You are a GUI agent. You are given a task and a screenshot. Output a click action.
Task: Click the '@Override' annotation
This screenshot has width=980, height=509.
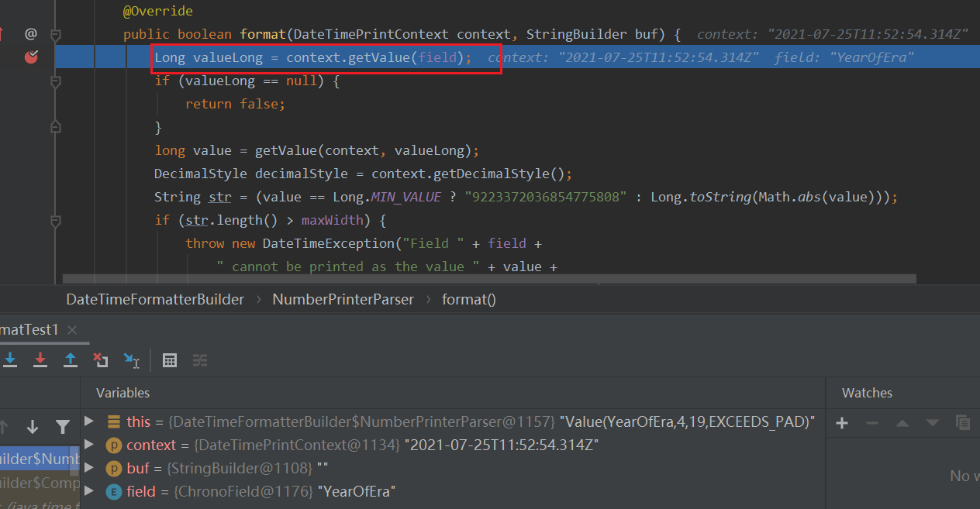pyautogui.click(x=158, y=11)
